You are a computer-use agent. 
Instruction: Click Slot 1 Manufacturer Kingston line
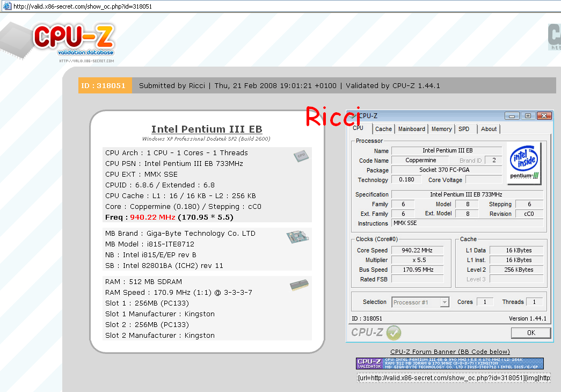[x=159, y=314]
